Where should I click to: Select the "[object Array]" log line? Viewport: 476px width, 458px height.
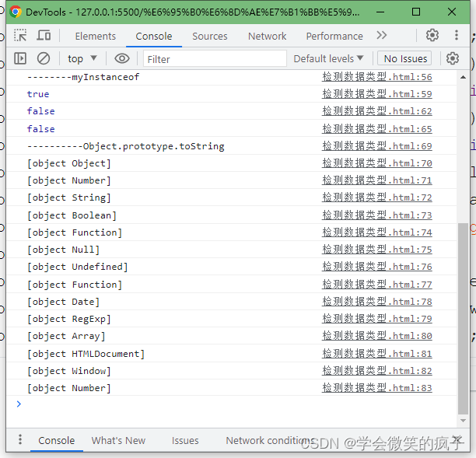pos(66,336)
